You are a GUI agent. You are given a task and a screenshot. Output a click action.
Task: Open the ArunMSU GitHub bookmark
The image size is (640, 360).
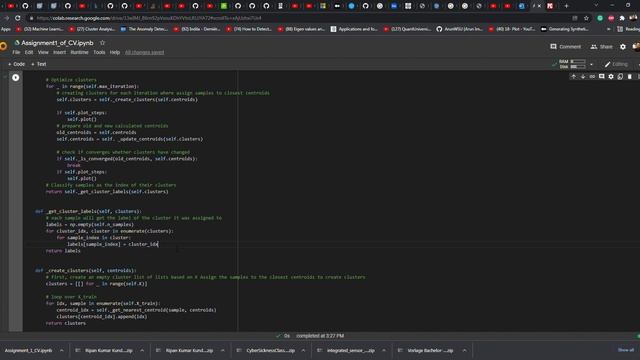coord(459,29)
